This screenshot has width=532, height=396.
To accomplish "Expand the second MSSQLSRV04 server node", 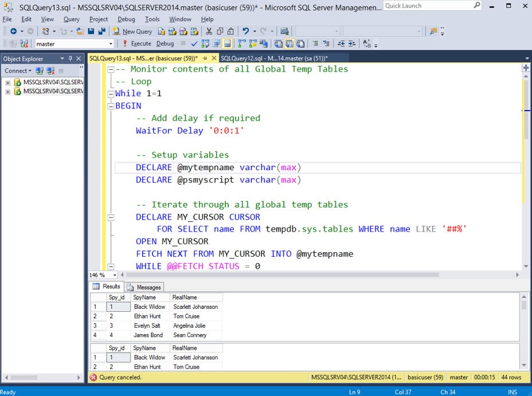I will tap(8, 92).
